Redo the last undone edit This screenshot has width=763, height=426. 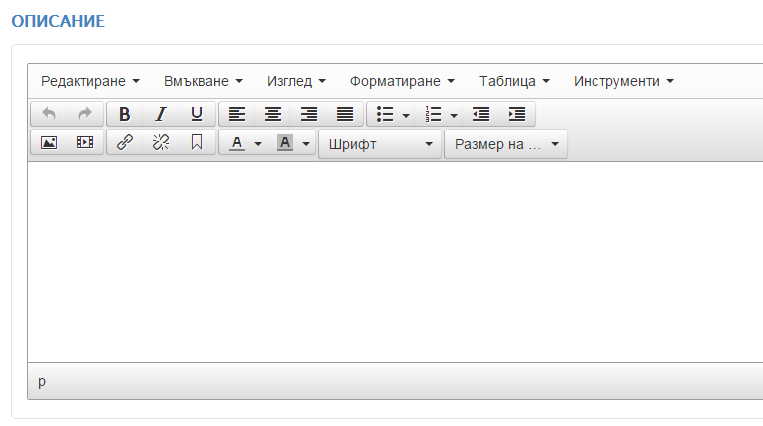coord(85,114)
